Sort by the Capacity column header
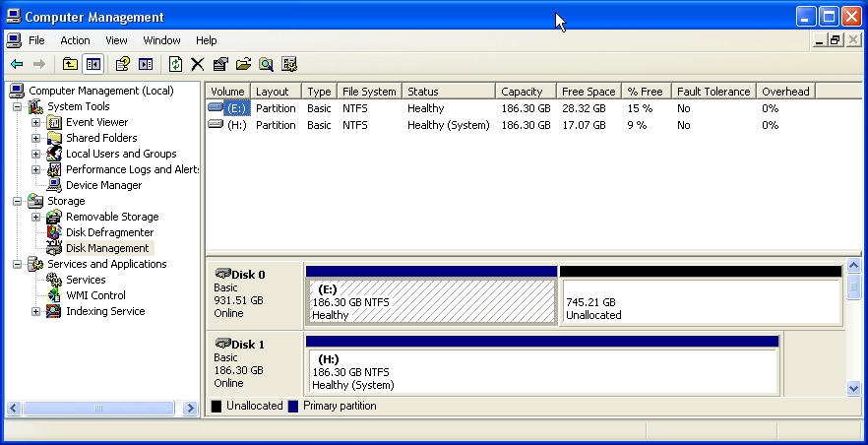Image resolution: width=868 pixels, height=445 pixels. click(527, 92)
